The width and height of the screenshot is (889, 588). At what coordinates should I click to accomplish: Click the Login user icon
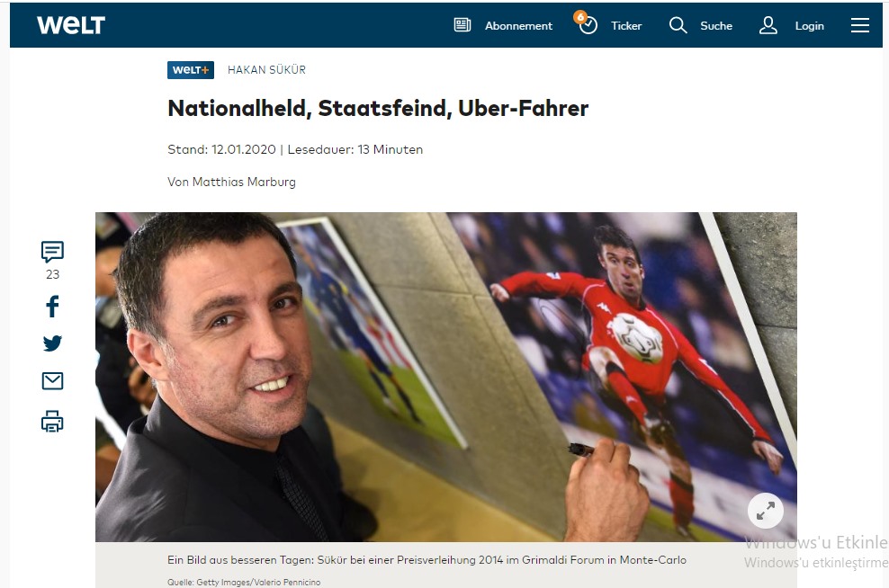click(768, 25)
